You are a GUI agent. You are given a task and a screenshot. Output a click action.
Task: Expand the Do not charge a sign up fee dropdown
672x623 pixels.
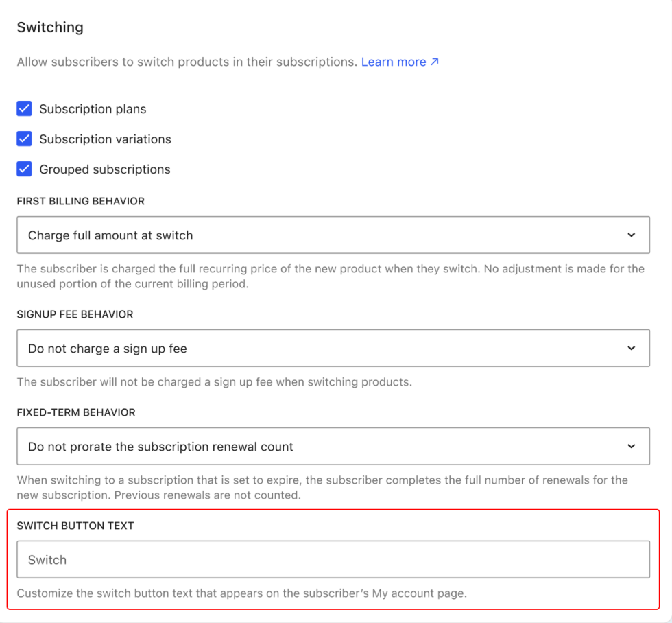(x=333, y=348)
